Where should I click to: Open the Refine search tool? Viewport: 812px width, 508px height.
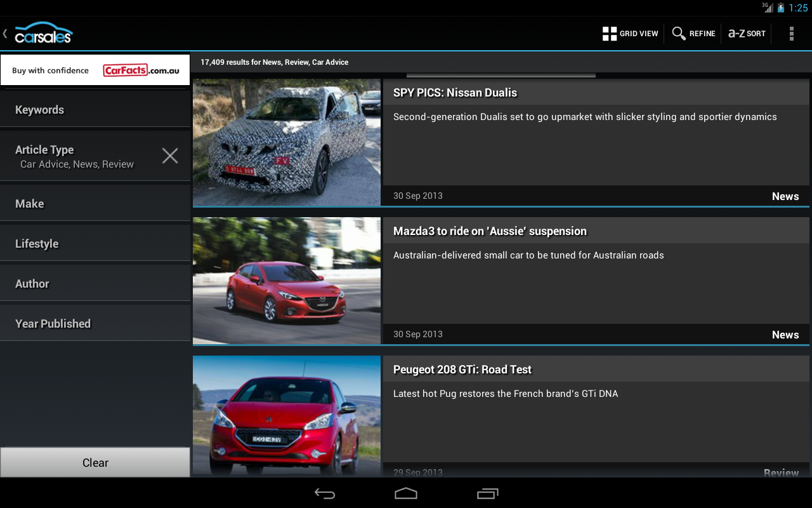point(693,33)
